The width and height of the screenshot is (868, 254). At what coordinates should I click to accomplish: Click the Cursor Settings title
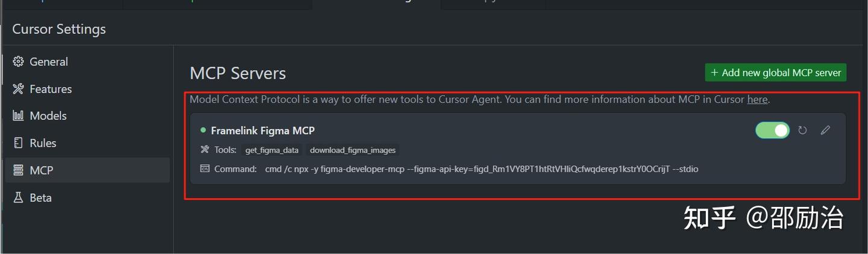59,29
